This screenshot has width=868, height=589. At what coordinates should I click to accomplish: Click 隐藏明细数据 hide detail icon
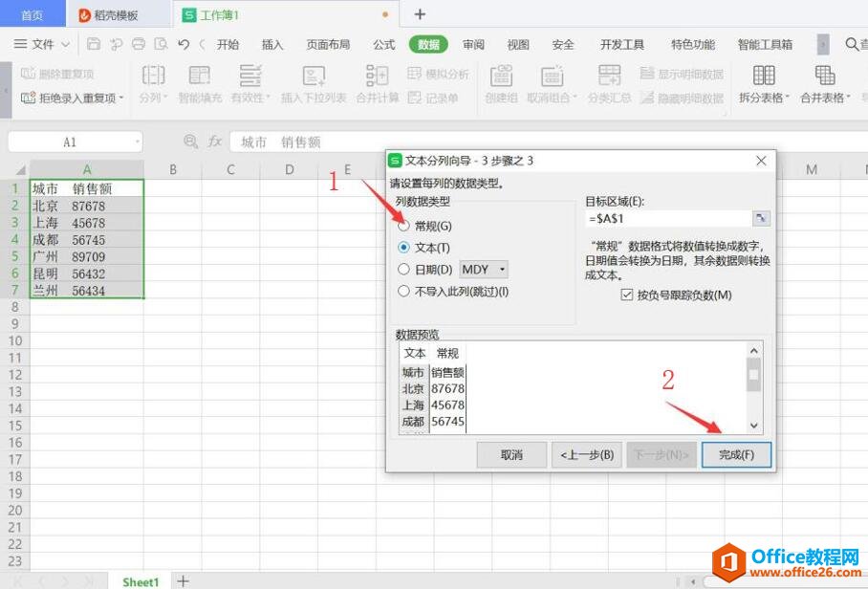[646, 98]
